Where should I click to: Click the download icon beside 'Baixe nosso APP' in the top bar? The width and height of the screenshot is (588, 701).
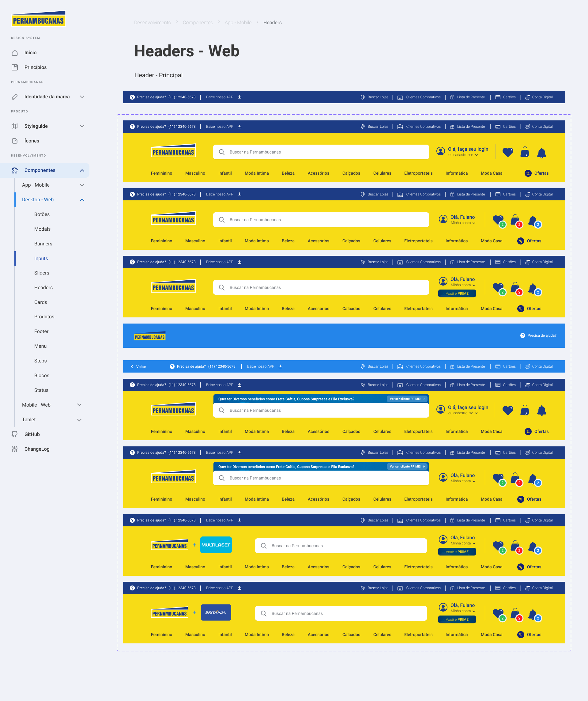click(x=239, y=97)
